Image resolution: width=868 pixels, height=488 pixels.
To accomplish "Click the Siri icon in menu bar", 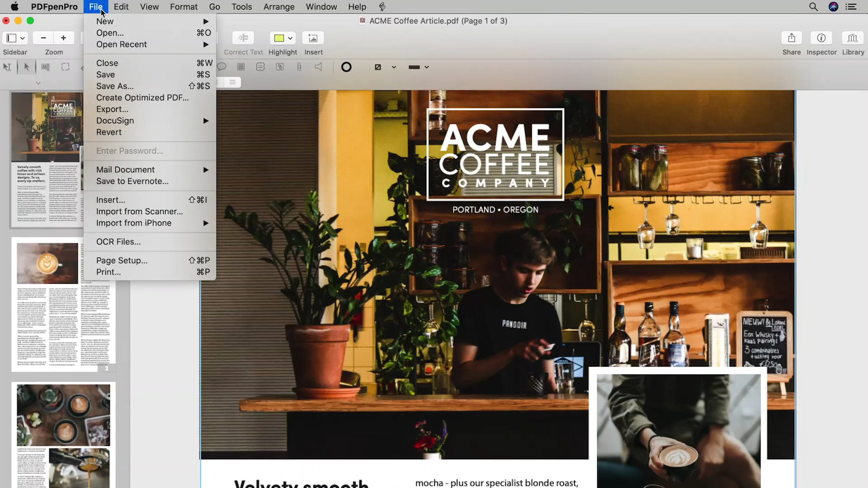I will (833, 7).
